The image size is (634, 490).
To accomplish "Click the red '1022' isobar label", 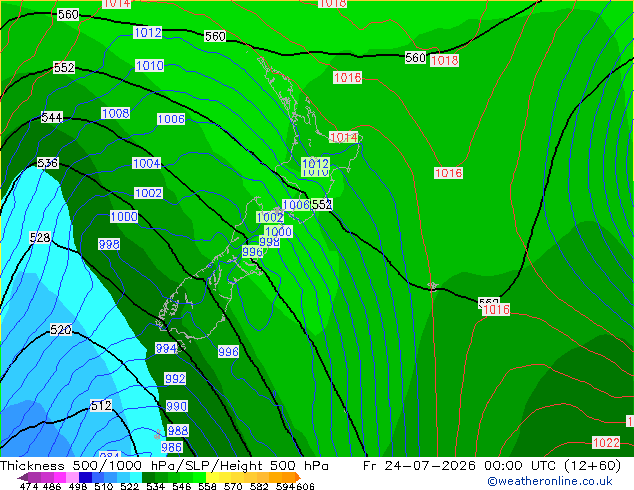I will [606, 442].
